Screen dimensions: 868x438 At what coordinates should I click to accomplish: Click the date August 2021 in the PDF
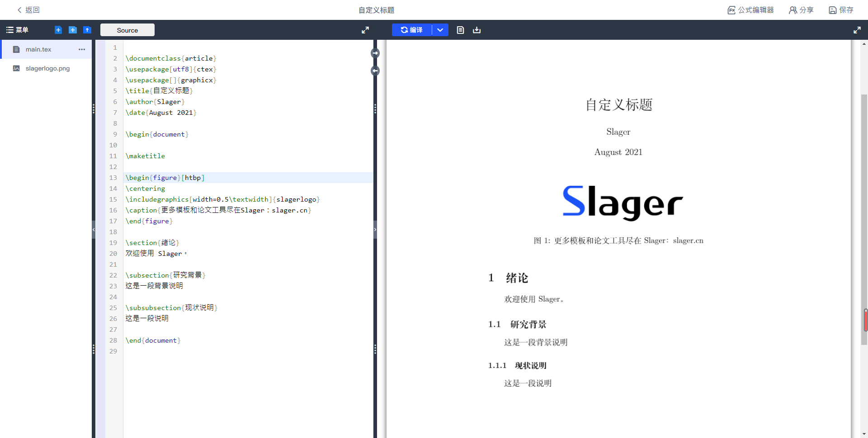pyautogui.click(x=618, y=152)
